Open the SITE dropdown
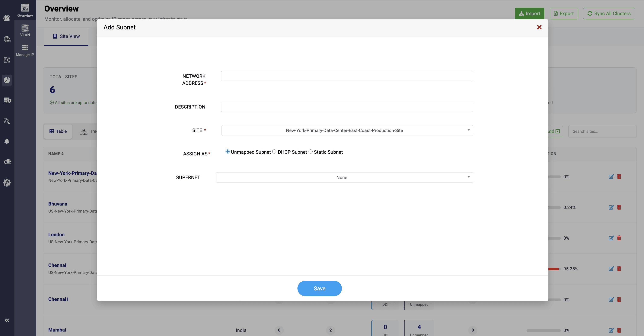 347,130
